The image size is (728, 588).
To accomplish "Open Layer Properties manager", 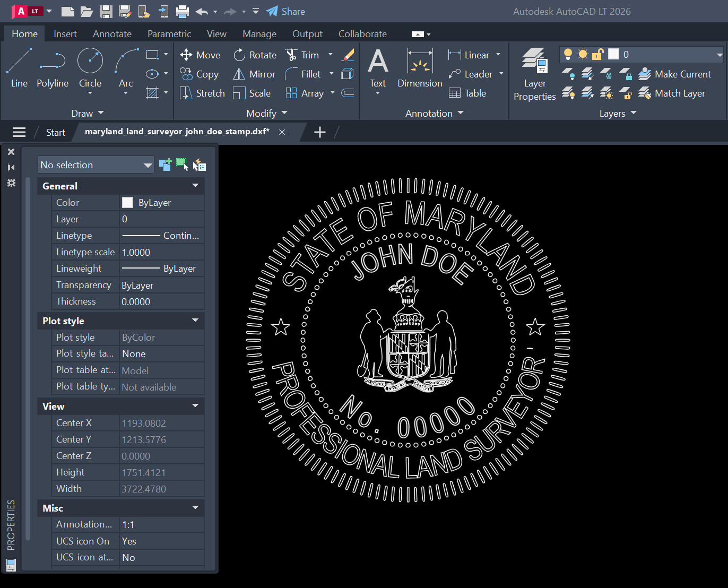I will 534,74.
